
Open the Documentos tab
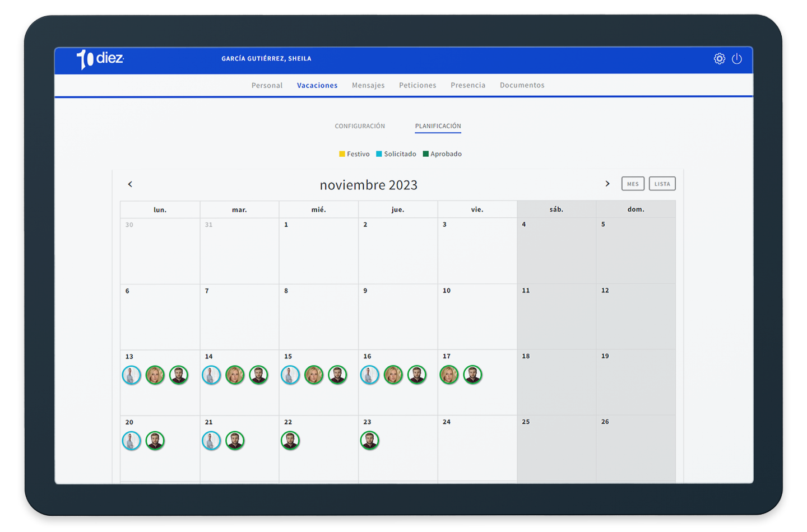tap(522, 85)
